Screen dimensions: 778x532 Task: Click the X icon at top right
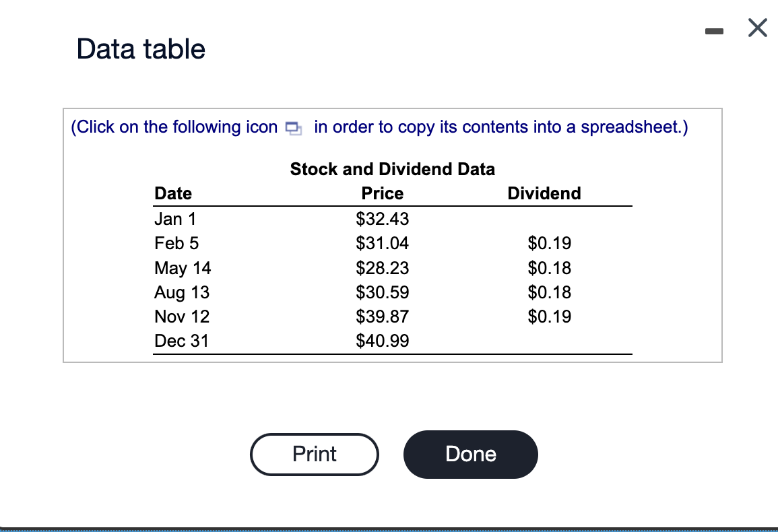pyautogui.click(x=757, y=28)
